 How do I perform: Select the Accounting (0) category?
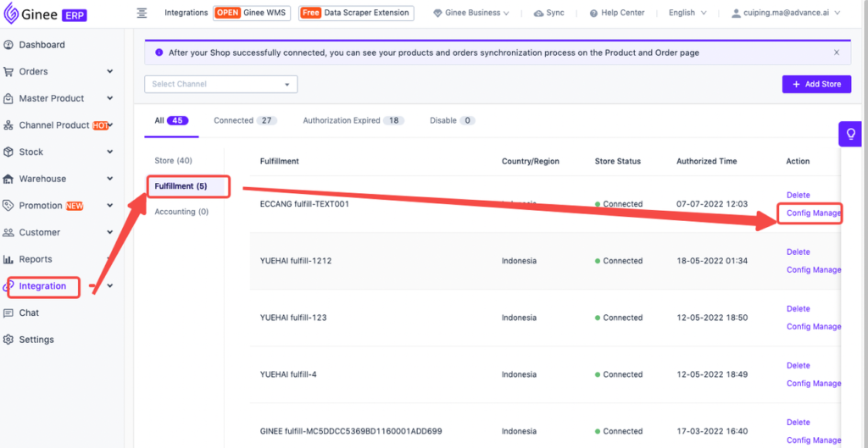[181, 211]
